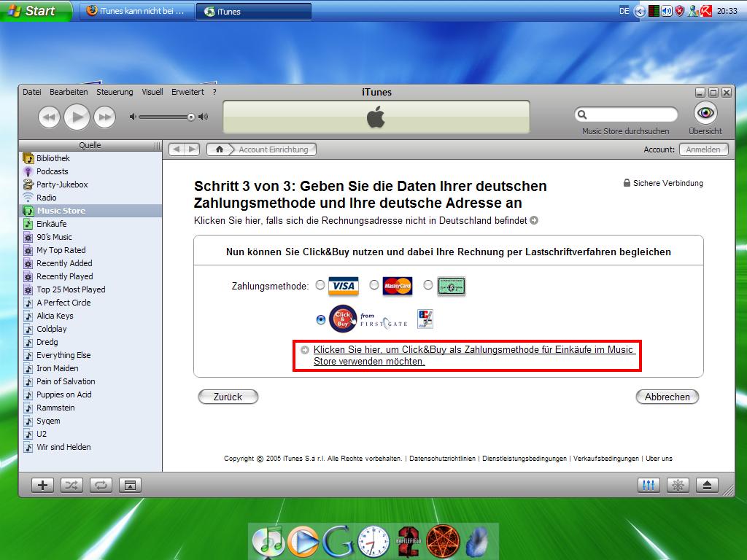Click the EC direct debit card icon
This screenshot has height=560, width=747.
click(x=425, y=319)
